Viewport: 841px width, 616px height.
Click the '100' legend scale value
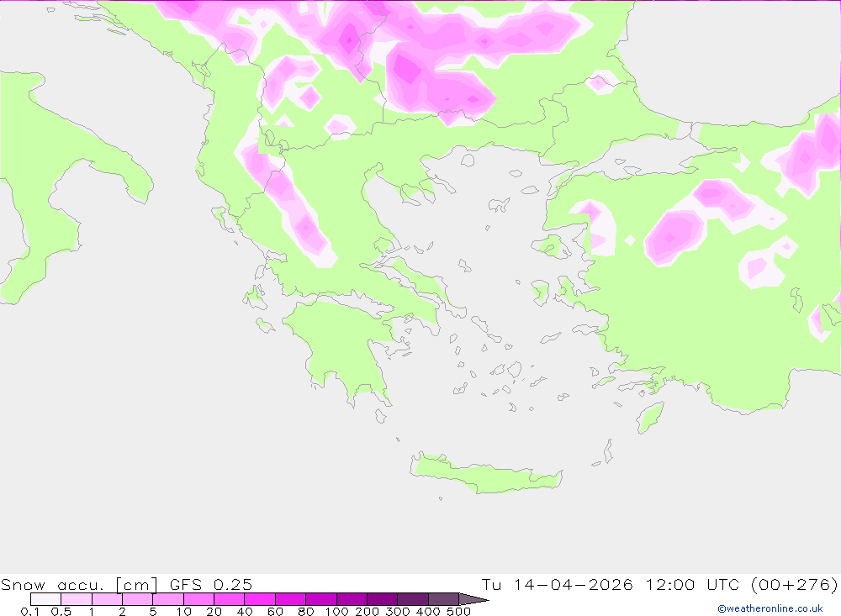(337, 611)
